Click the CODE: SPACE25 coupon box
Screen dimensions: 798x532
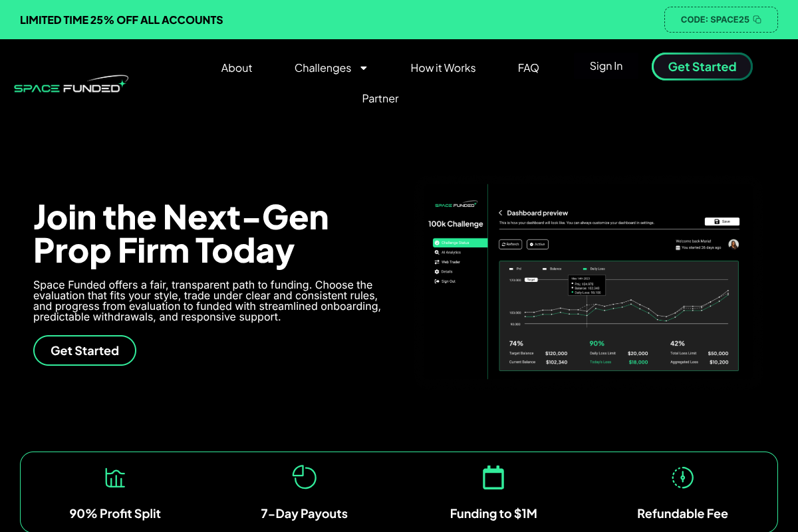coord(721,19)
